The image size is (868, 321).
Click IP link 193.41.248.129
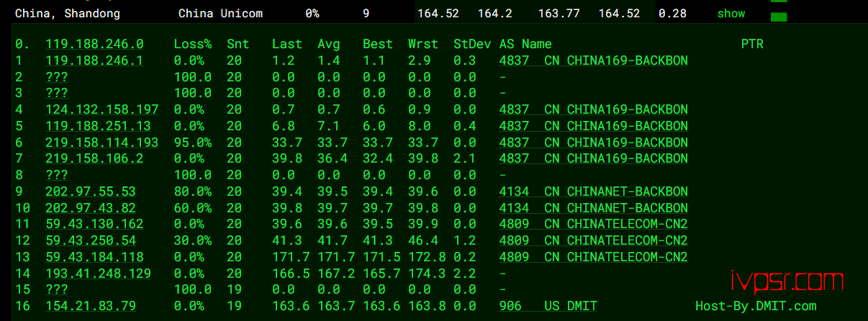pos(99,273)
